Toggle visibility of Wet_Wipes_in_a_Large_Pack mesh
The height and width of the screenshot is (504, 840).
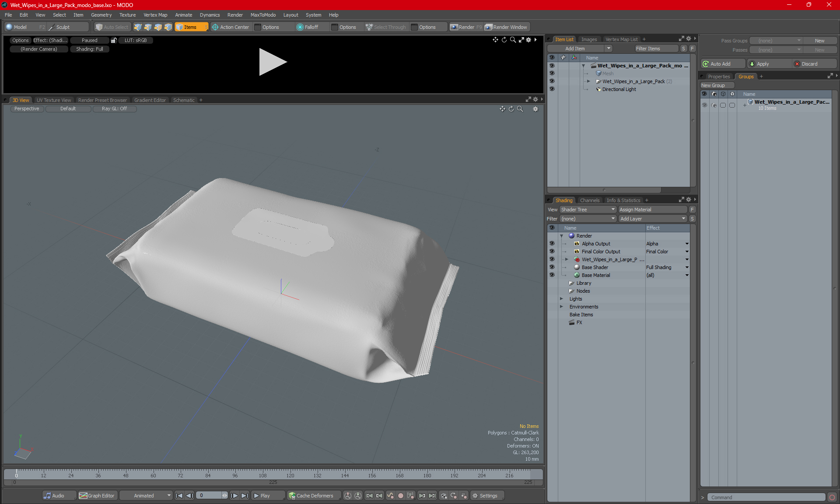551,81
